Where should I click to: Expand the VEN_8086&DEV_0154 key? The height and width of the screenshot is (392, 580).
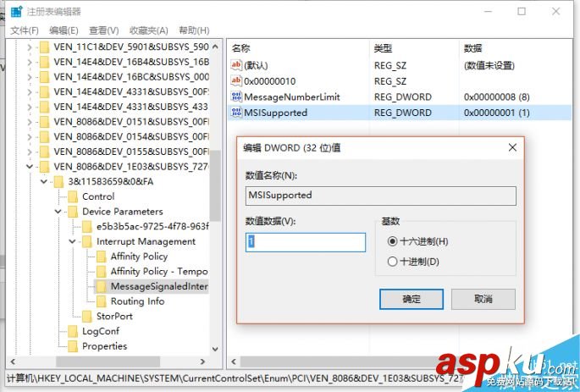[30, 137]
